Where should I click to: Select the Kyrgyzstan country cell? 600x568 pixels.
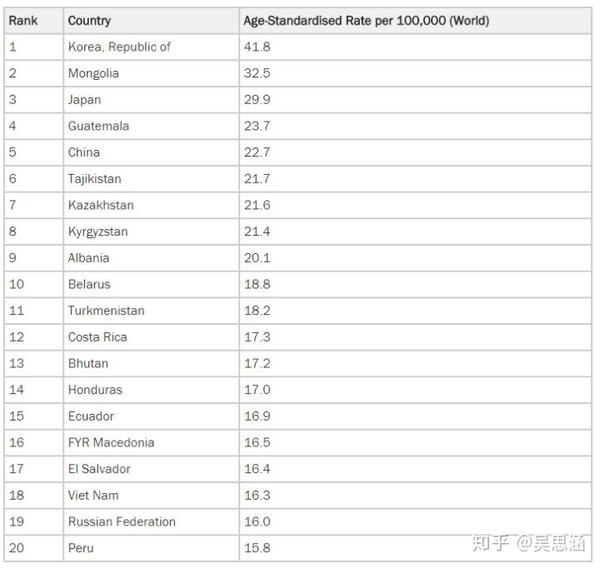(151, 232)
